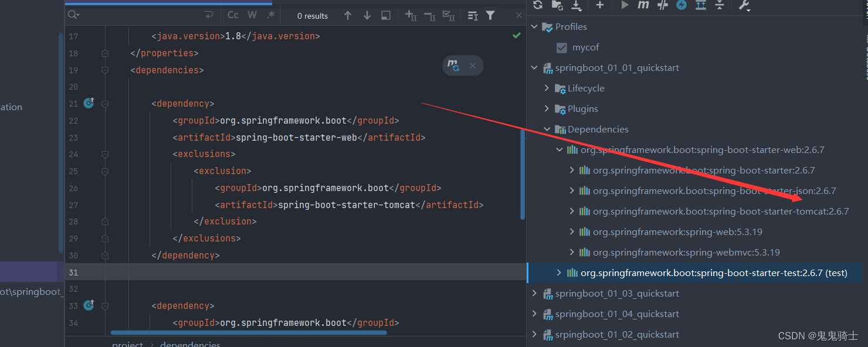Viewport: 868px width, 347px height.
Task: Expand the Lifecycle node
Action: pos(547,88)
